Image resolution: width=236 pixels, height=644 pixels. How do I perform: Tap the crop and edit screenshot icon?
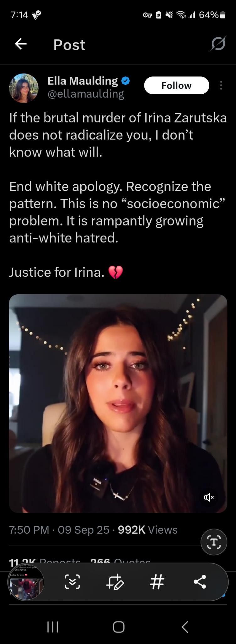coord(115,582)
